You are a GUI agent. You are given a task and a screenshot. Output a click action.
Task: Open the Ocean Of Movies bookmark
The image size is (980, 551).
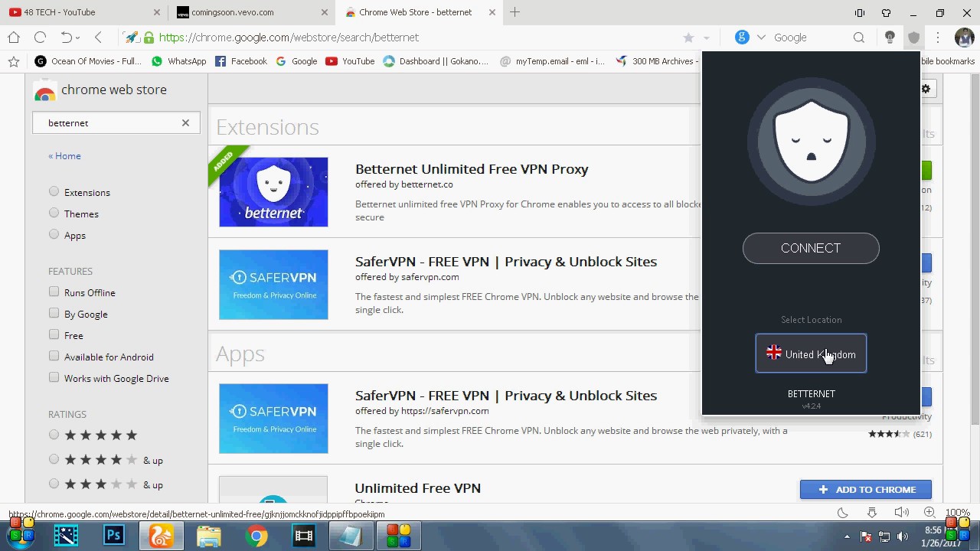tap(88, 61)
